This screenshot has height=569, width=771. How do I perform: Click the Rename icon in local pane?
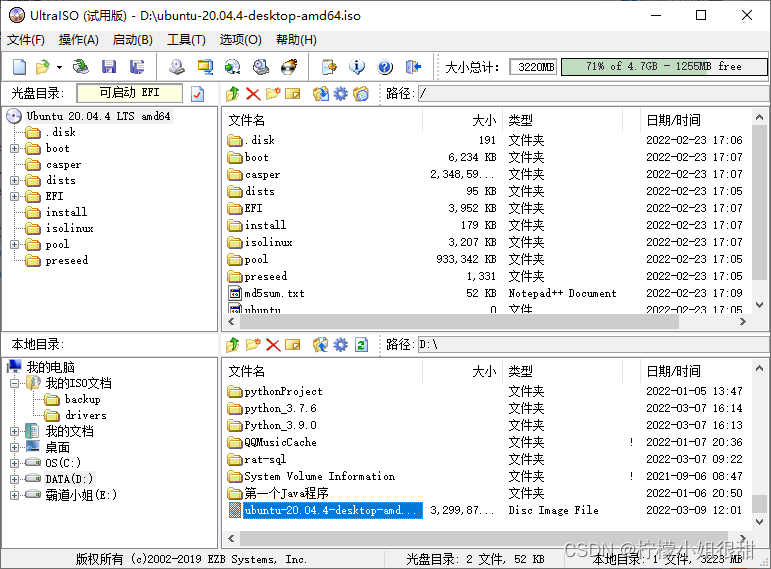click(x=293, y=345)
